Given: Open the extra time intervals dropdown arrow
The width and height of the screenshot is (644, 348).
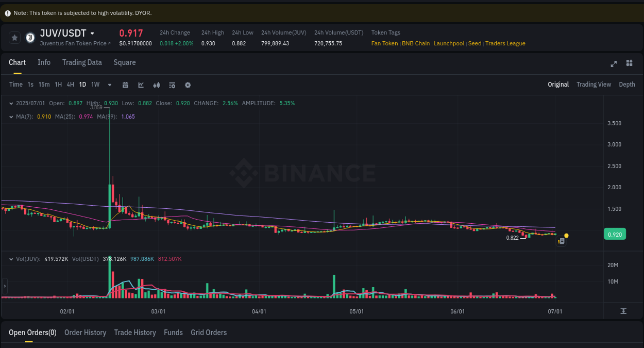Looking at the screenshot, I should 109,85.
